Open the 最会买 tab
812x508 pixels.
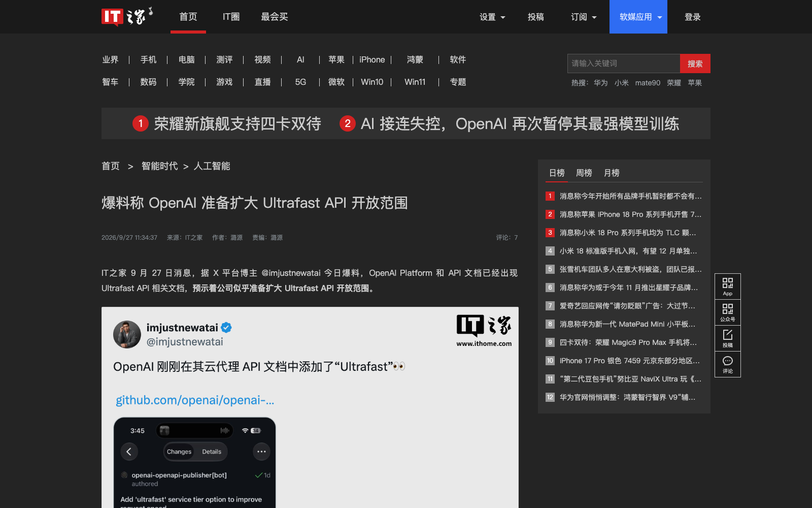coord(275,17)
